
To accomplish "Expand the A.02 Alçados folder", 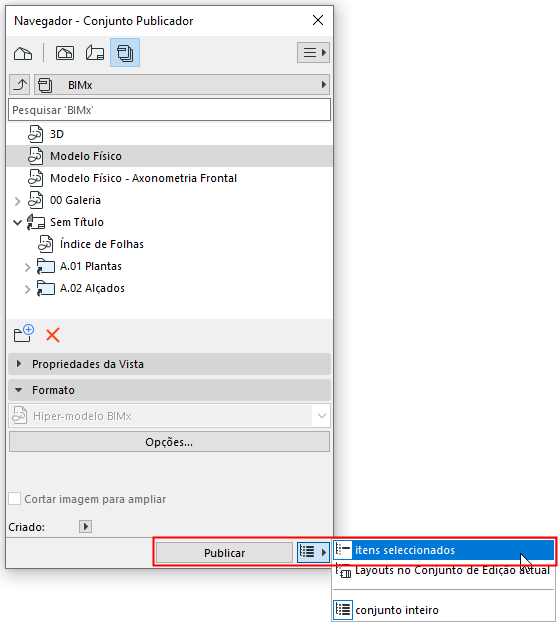I will pyautogui.click(x=27, y=289).
